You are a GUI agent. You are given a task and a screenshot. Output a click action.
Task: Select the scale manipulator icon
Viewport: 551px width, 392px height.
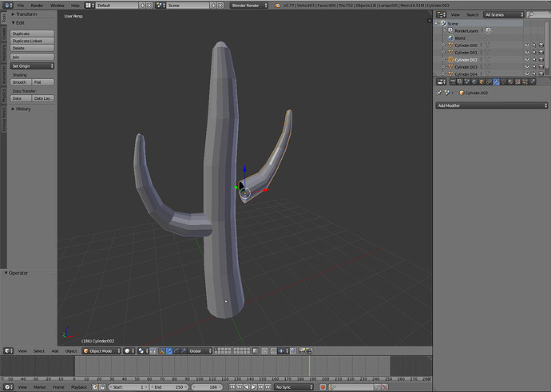point(184,351)
